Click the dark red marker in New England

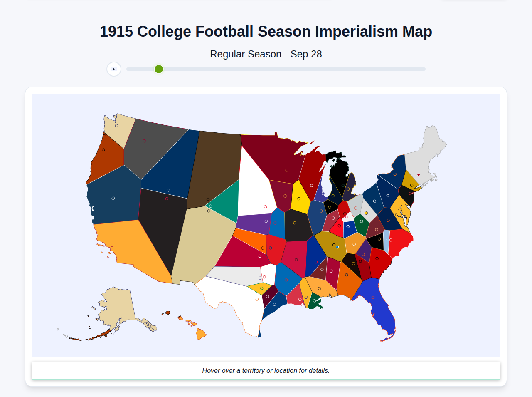(419, 174)
